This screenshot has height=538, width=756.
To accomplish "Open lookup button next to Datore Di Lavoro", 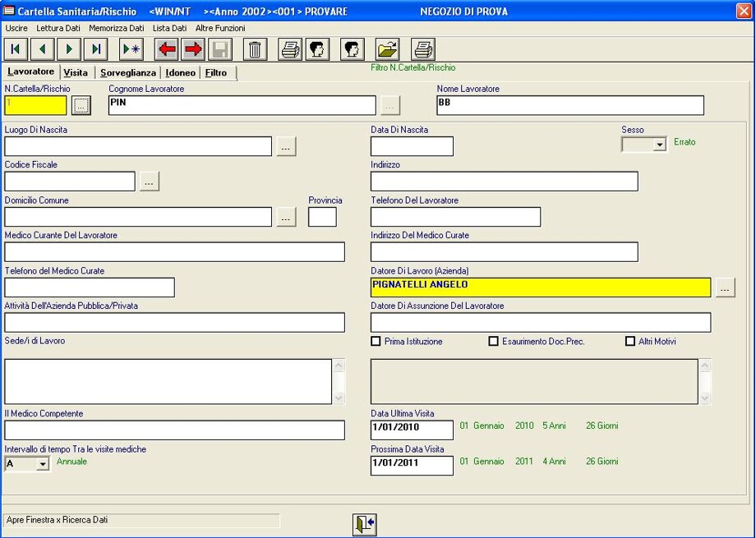I will (x=725, y=287).
